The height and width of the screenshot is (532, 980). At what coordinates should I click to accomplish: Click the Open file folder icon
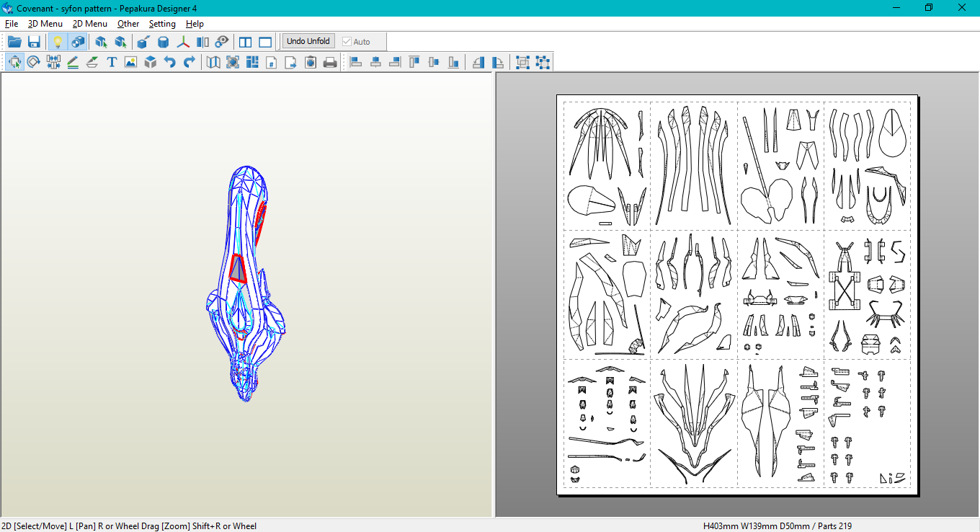pos(14,42)
